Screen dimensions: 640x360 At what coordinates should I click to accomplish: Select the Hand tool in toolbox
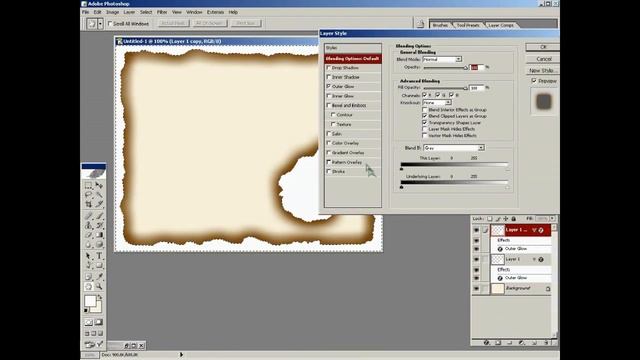click(x=89, y=287)
